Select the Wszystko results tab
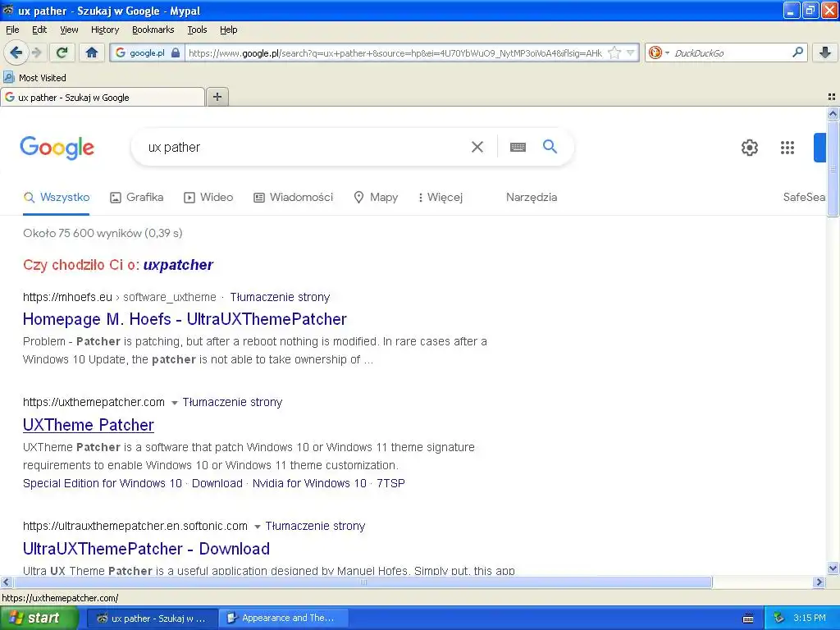Viewport: 840px width, 630px height. [x=57, y=197]
